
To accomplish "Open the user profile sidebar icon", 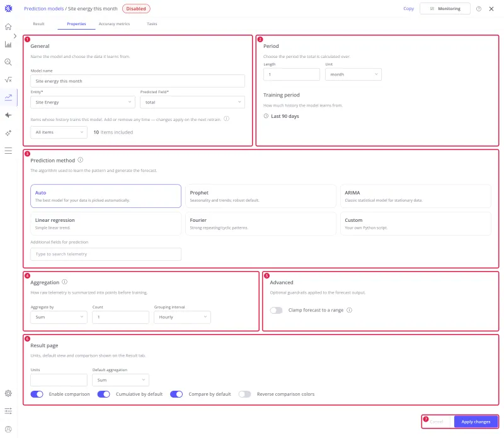I will (x=8, y=429).
